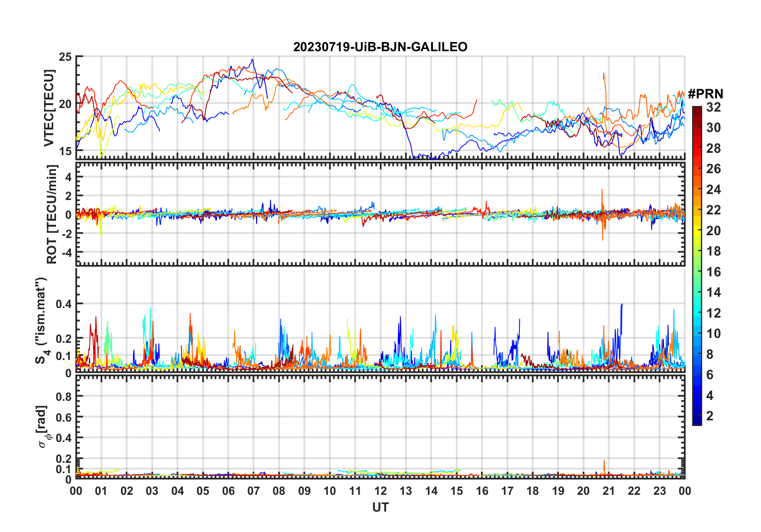This screenshot has width=761, height=532.
Task: Click colorbar tick label 32
Action: pyautogui.click(x=713, y=107)
